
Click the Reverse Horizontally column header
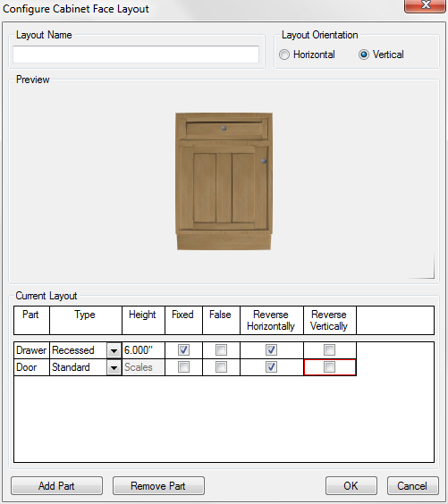272,320
